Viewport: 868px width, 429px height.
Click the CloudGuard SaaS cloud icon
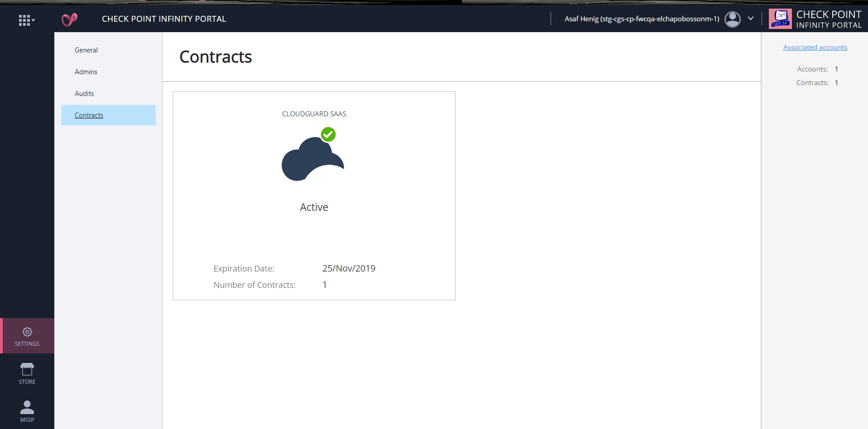[x=313, y=159]
